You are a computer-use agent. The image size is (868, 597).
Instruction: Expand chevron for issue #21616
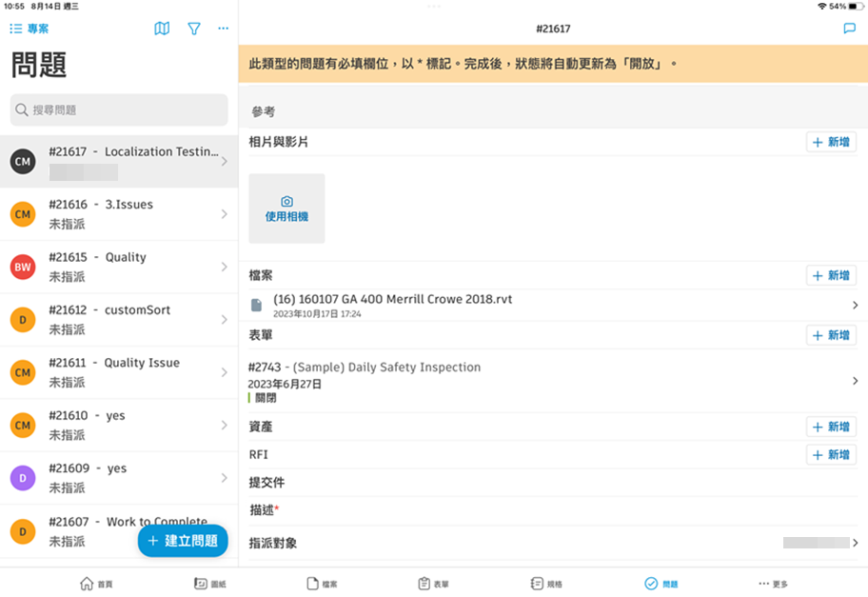[225, 214]
